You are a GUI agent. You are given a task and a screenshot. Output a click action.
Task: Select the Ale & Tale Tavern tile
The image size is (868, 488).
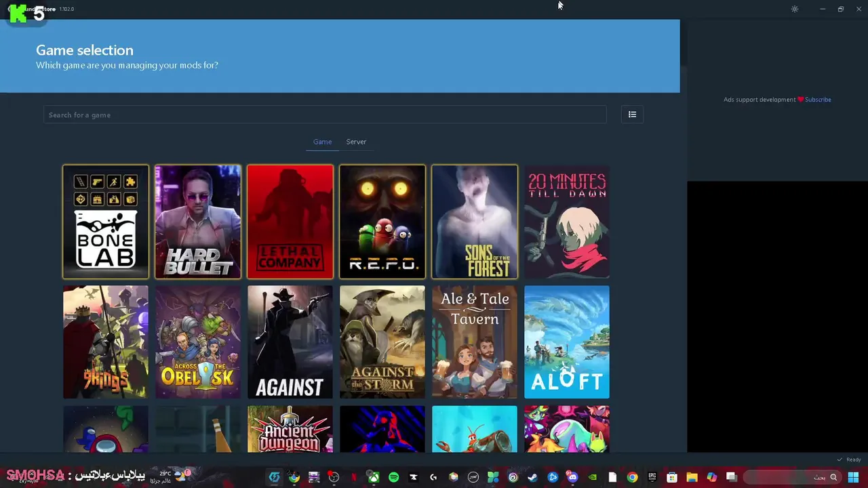pyautogui.click(x=475, y=342)
